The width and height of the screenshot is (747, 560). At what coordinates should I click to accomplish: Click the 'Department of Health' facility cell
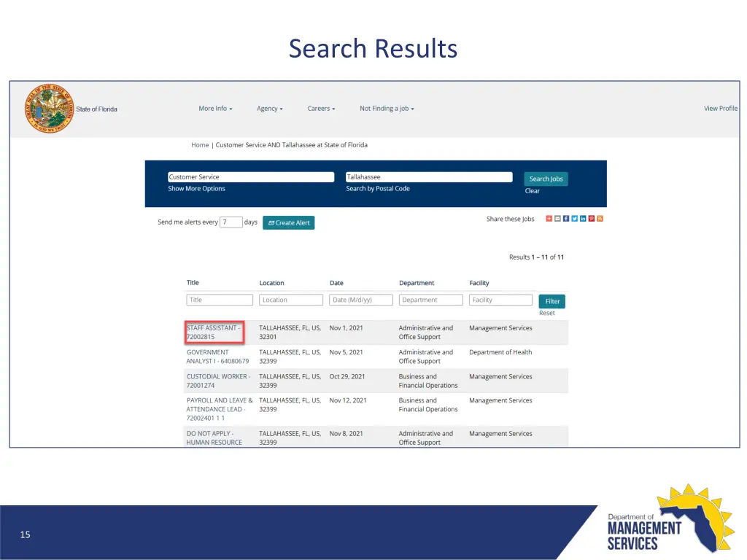tap(500, 352)
